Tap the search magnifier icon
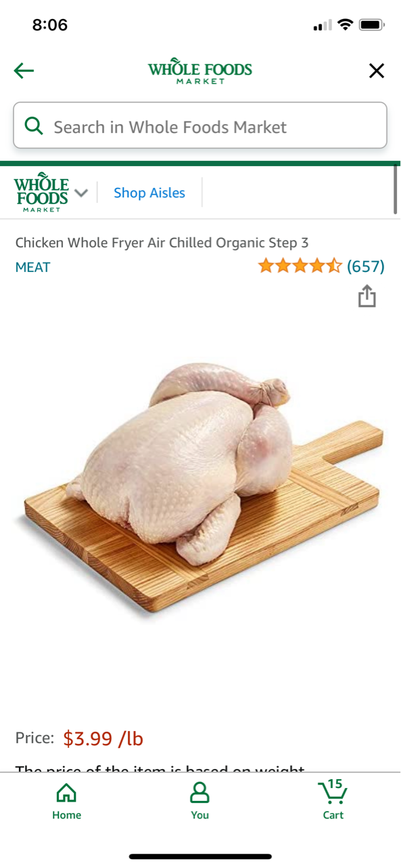The image size is (401, 868). pos(33,126)
